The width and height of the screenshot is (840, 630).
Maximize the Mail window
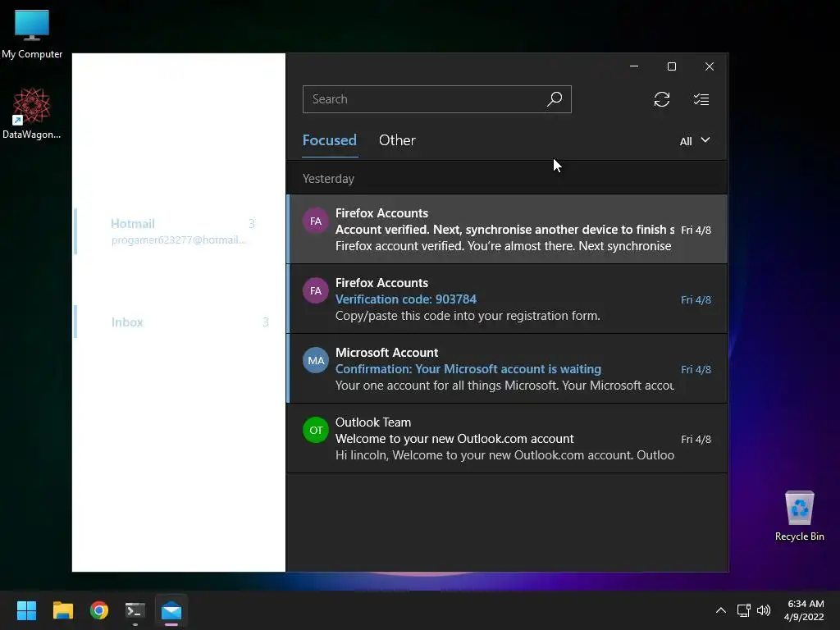point(672,66)
